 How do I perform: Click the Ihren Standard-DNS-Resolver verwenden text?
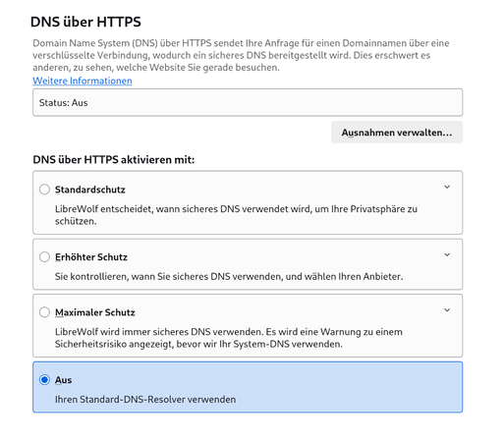tap(145, 400)
